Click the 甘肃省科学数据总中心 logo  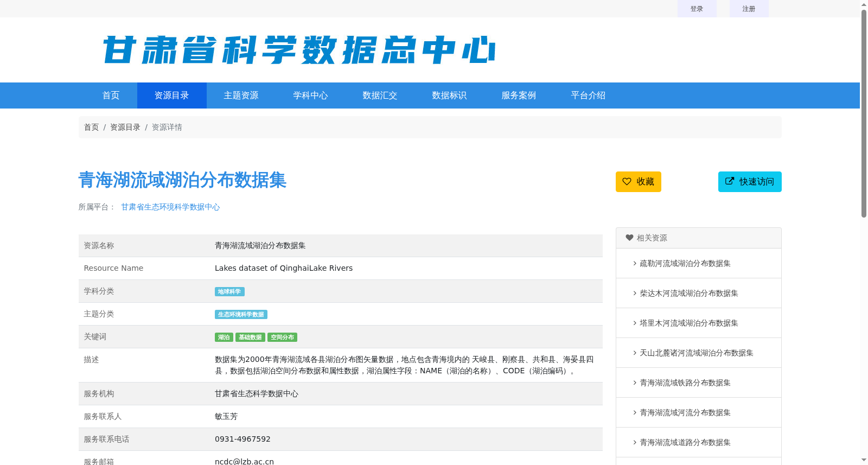tap(299, 50)
